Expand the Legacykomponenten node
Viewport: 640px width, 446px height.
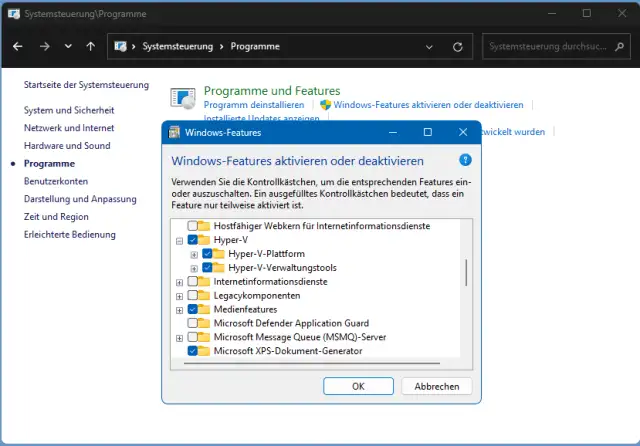tap(179, 296)
